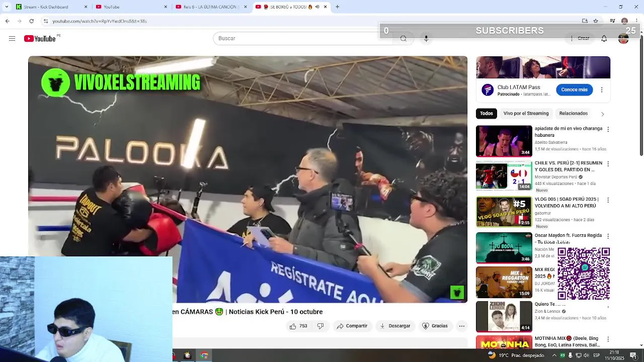Open apiadate de mi charanga habanera title
Image resolution: width=644 pixels, height=362 pixels.
(x=569, y=132)
